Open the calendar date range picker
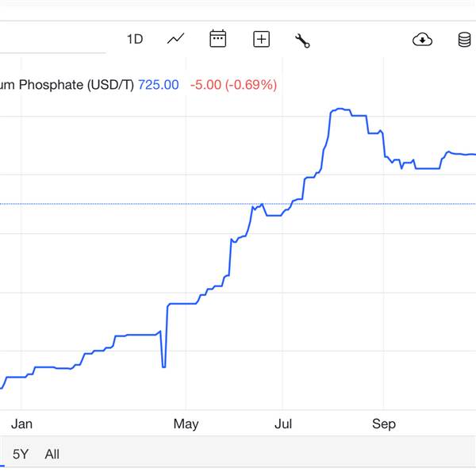This screenshot has width=476, height=476. click(x=218, y=39)
